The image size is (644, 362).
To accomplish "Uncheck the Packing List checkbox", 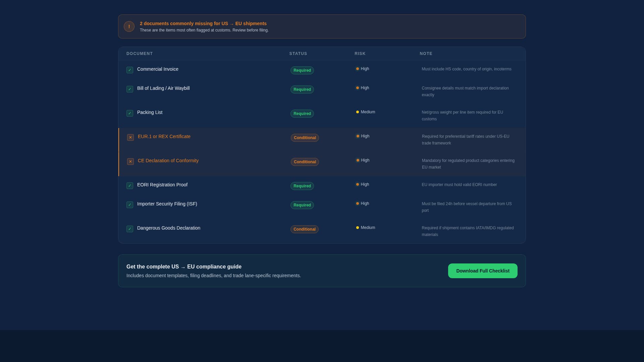I will 130,113.
